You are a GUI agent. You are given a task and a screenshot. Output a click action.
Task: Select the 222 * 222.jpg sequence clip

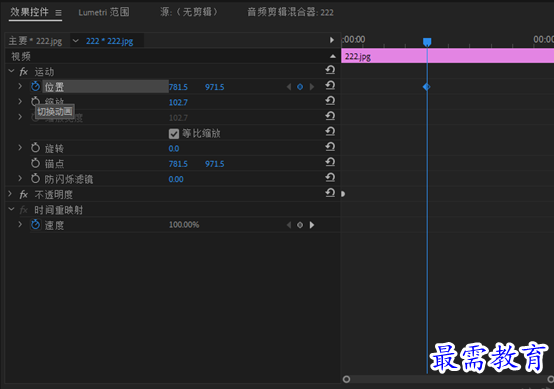tap(110, 41)
